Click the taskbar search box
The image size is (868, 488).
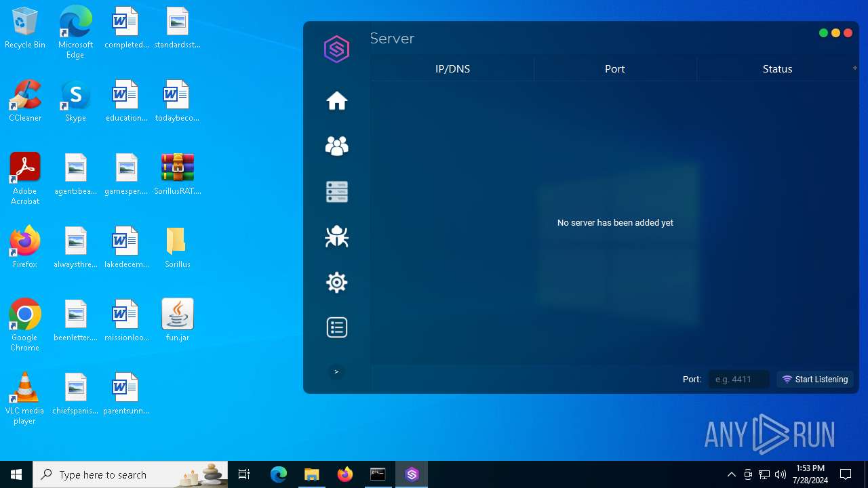(132, 474)
